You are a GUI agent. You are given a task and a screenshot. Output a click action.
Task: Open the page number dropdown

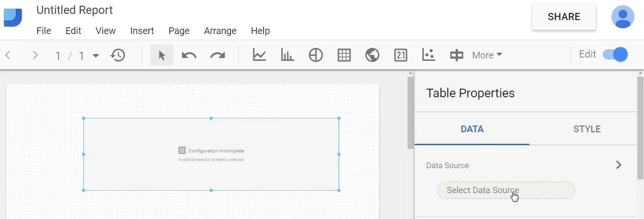pyautogui.click(x=96, y=56)
